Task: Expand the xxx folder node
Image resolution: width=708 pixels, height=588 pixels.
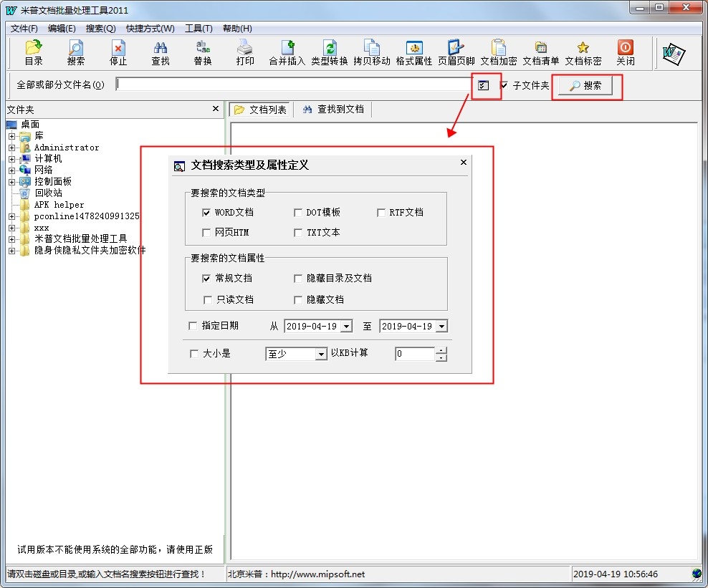Action: 11,228
